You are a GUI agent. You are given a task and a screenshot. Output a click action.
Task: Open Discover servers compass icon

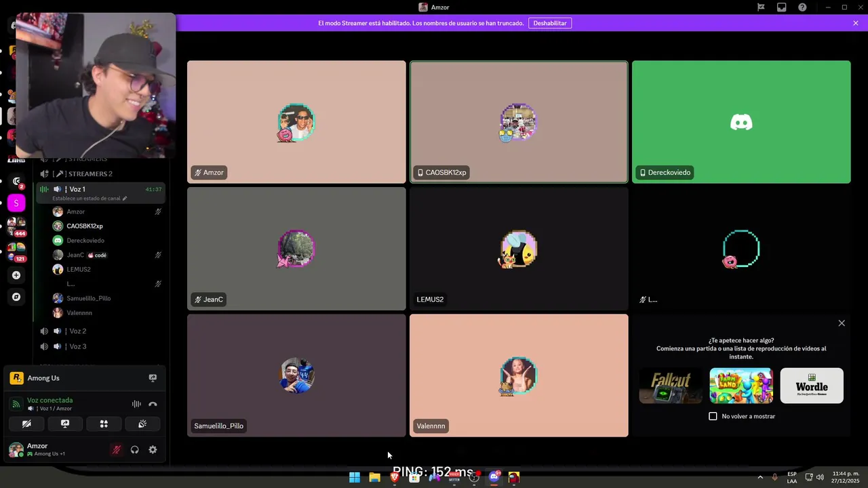[16, 297]
